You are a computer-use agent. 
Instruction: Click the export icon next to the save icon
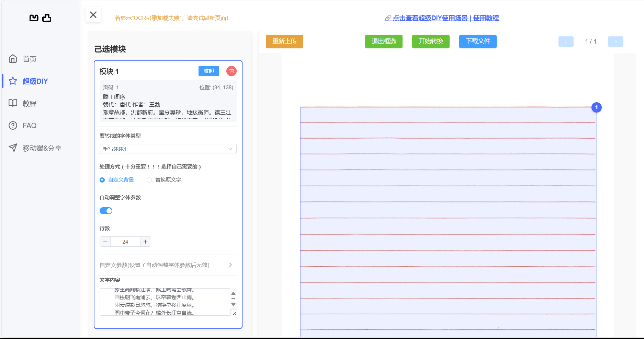pos(48,18)
